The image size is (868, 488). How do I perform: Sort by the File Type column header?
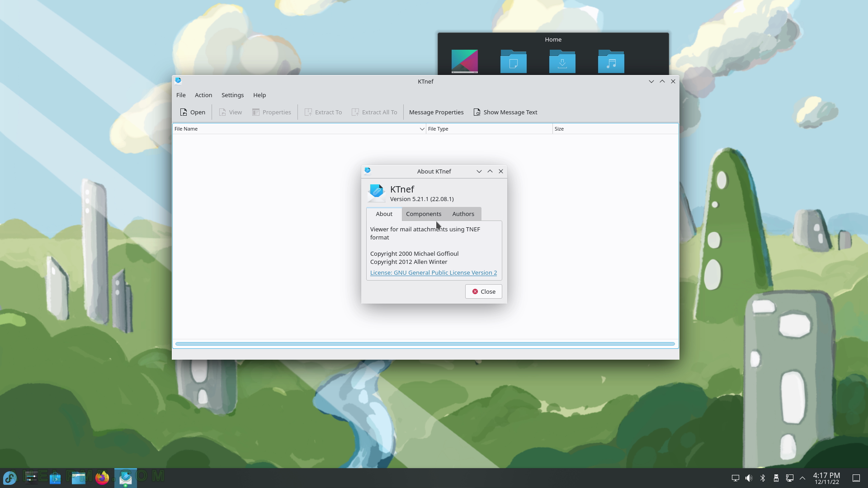(x=489, y=129)
